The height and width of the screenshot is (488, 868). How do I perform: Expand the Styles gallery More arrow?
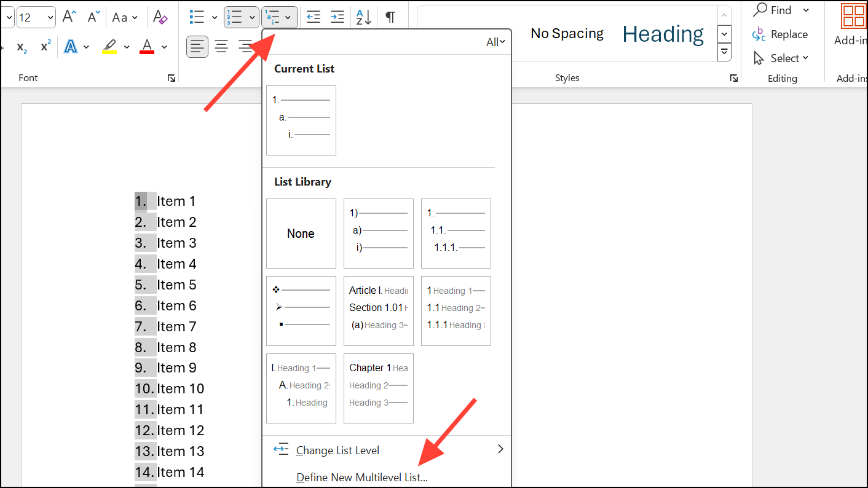point(725,52)
